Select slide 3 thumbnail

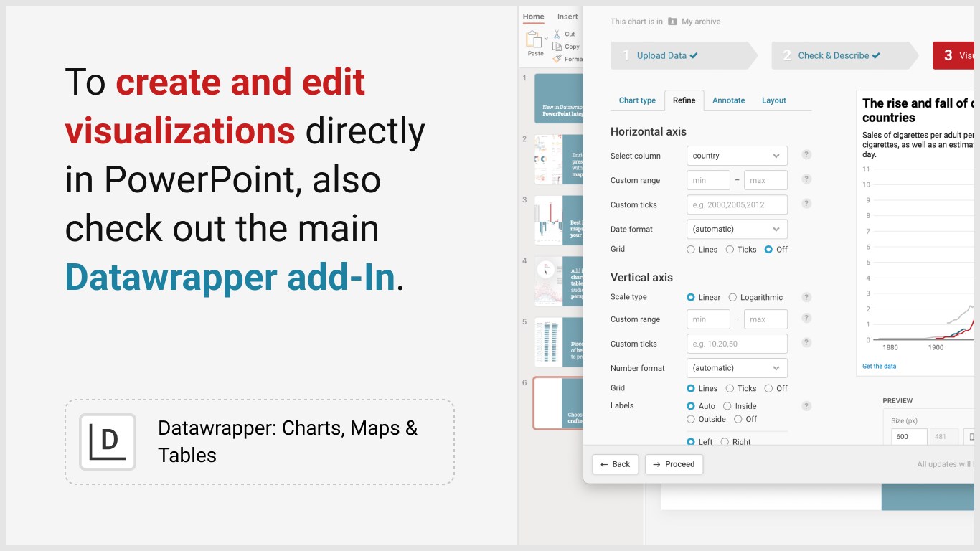tap(558, 220)
